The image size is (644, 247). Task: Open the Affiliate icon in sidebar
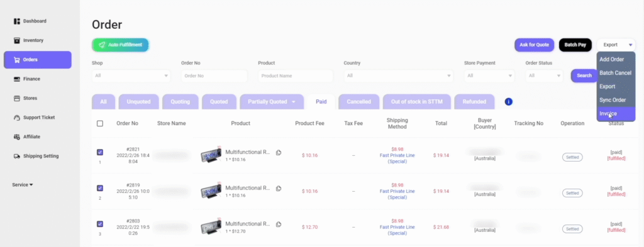pos(17,136)
